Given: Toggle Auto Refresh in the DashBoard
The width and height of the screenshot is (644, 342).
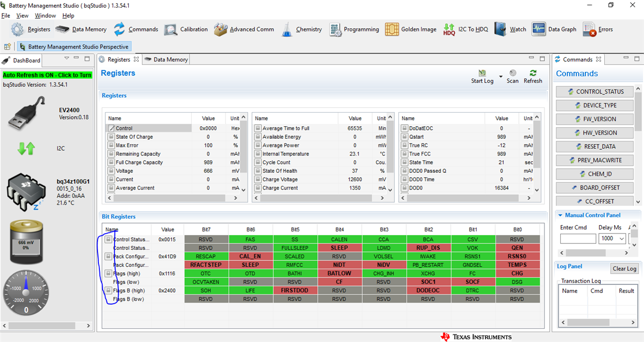Looking at the screenshot, I should point(47,75).
